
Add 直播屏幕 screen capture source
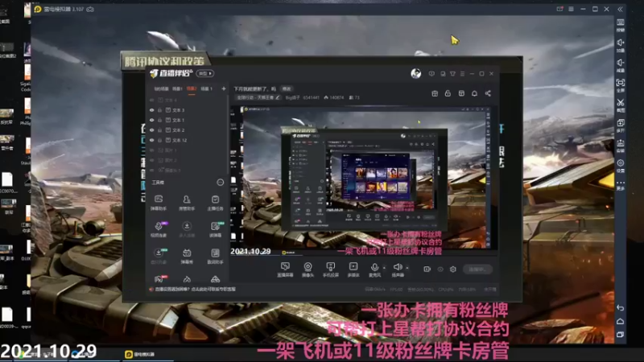point(285,269)
